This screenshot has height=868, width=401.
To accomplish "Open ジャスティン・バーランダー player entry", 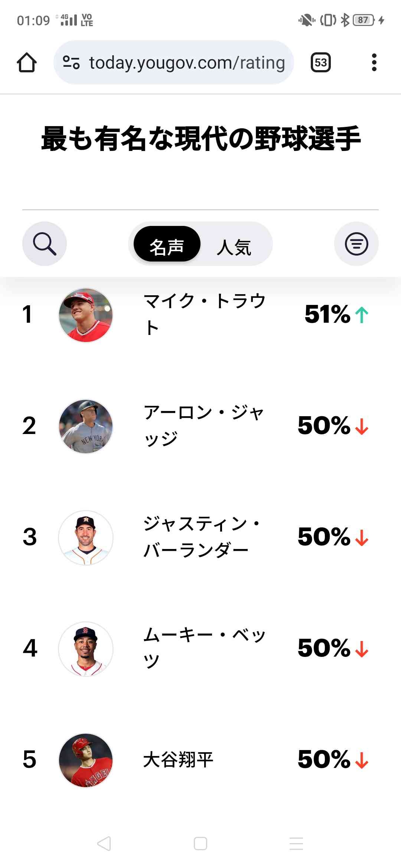I will pyautogui.click(x=202, y=537).
